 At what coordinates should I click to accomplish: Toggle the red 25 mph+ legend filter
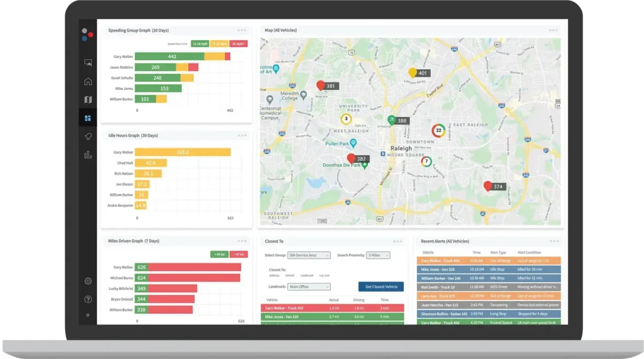238,44
